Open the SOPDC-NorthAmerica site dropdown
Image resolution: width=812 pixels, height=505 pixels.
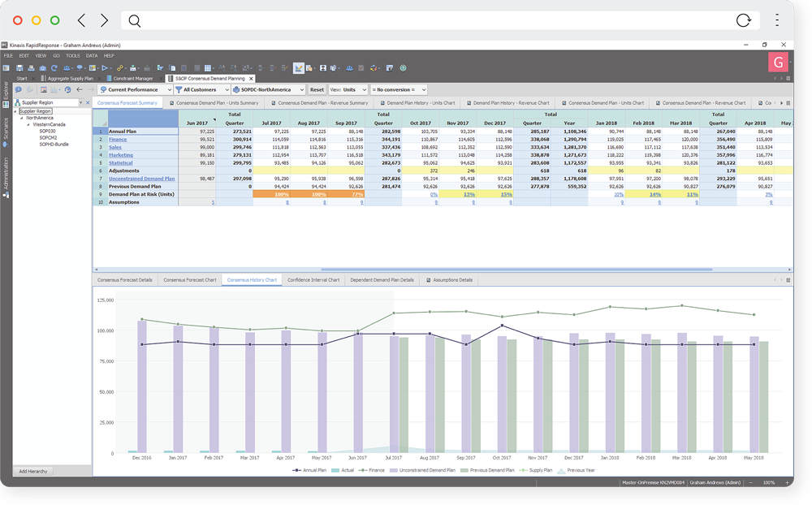pos(268,89)
